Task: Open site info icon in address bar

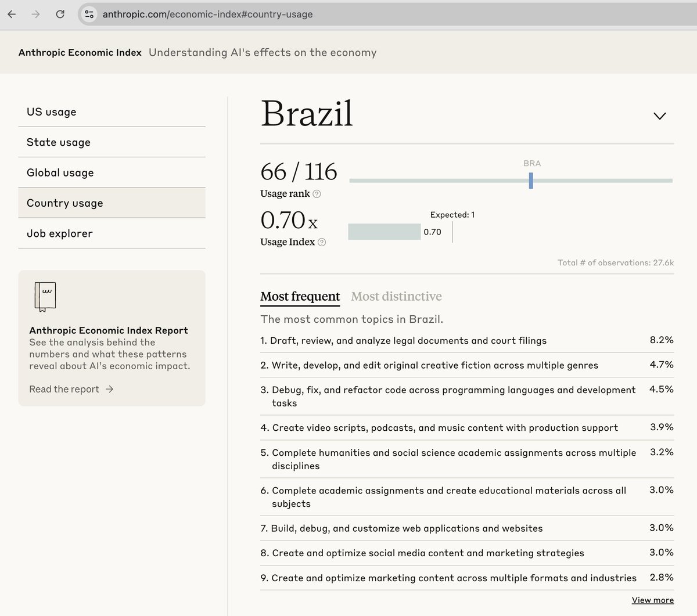Action: coord(89,14)
